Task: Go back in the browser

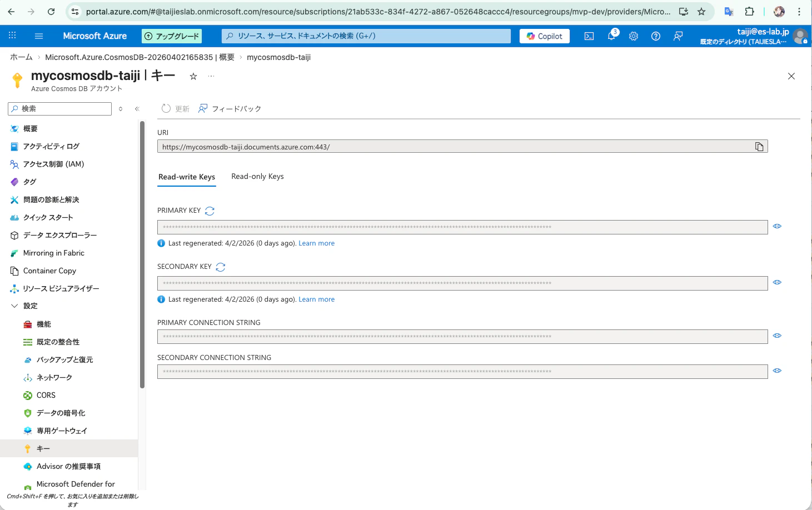Action: click(11, 11)
